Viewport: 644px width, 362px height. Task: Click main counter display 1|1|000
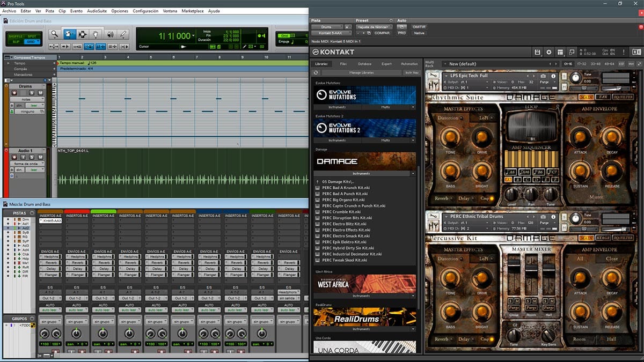pyautogui.click(x=175, y=36)
